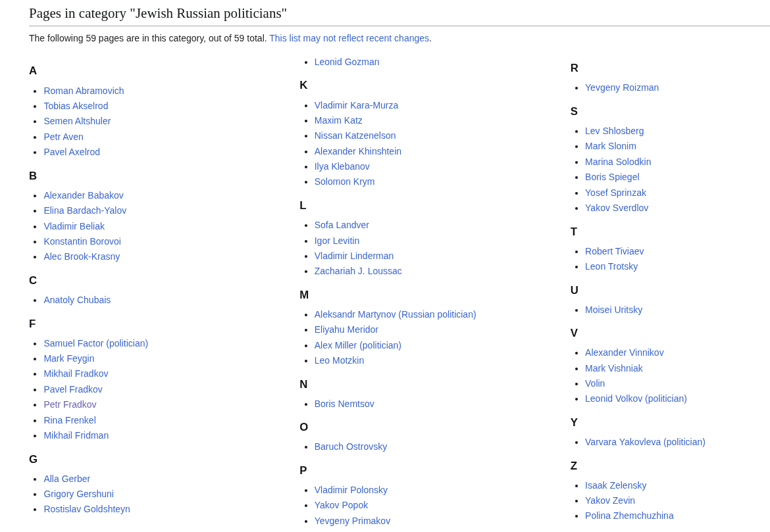Go to Yakov Sverdlov page
This screenshot has height=532, width=770.
(x=616, y=208)
